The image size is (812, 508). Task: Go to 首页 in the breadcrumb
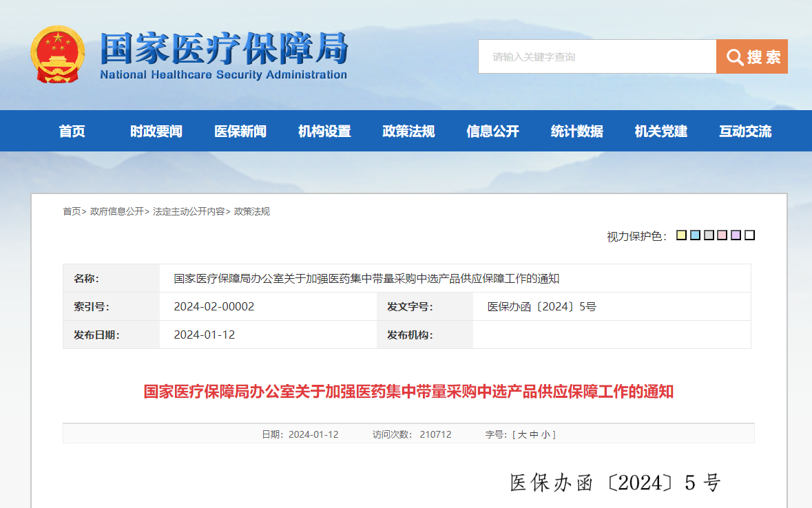pos(72,211)
